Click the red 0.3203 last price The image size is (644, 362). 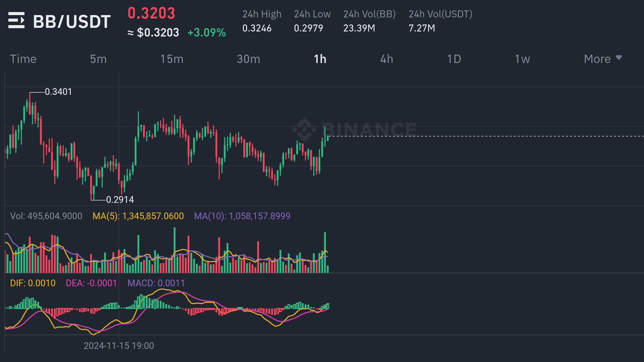click(x=151, y=13)
